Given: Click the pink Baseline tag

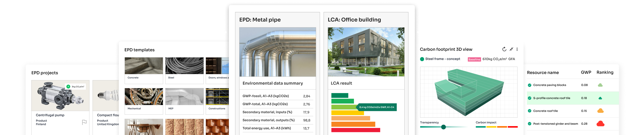Looking at the screenshot, I should (474, 59).
